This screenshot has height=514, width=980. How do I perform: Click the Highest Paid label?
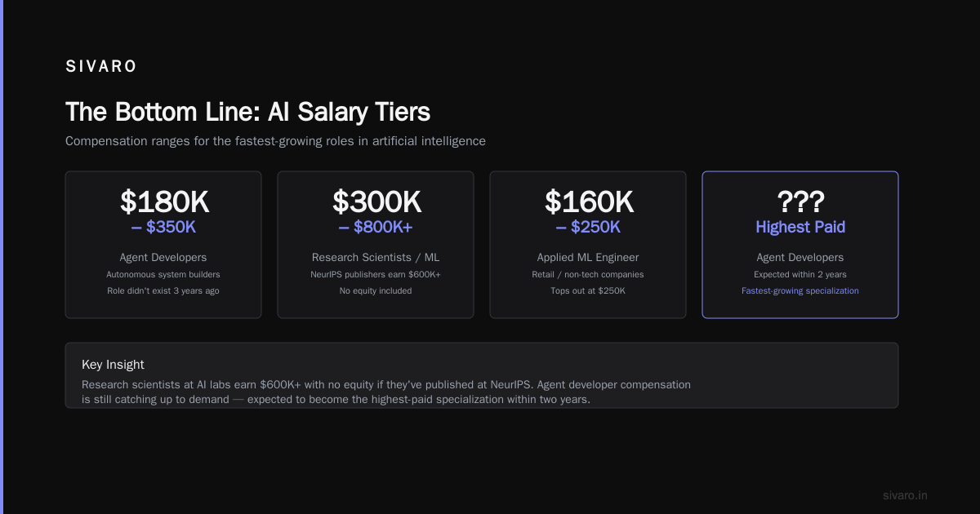coord(800,227)
